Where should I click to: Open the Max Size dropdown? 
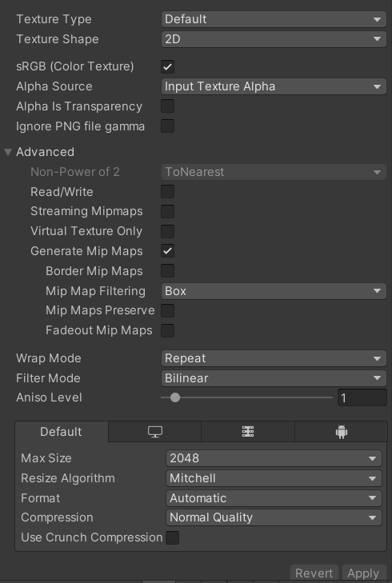274,458
